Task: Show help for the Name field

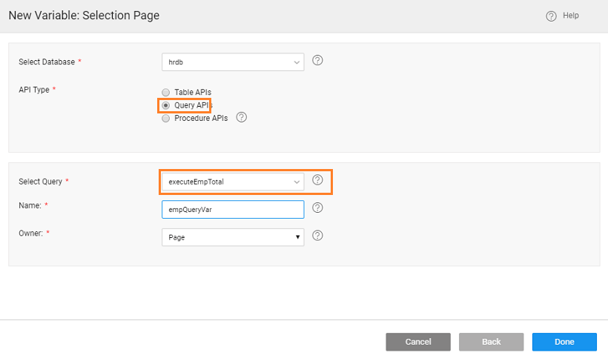Action: [317, 208]
